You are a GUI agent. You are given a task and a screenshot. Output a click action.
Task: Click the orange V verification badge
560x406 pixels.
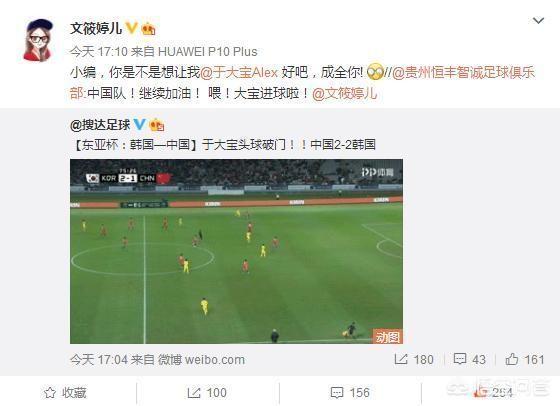(x=131, y=28)
